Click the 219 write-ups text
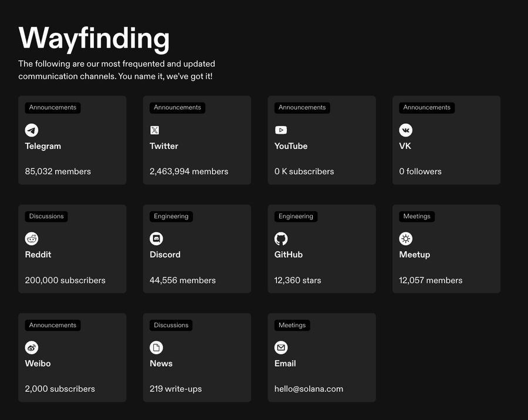The image size is (528, 420). (175, 389)
